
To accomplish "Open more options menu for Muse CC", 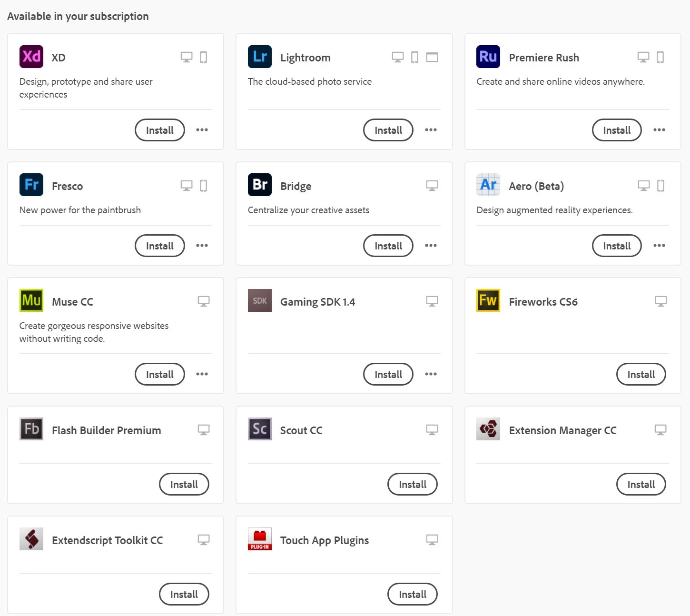I will click(202, 374).
